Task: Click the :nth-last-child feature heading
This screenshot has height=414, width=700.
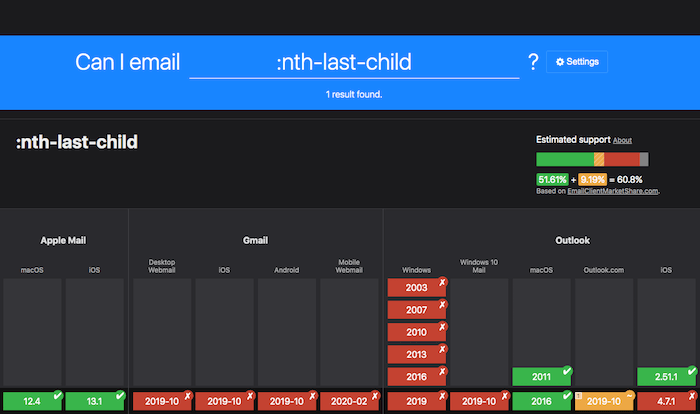Action: [x=77, y=142]
